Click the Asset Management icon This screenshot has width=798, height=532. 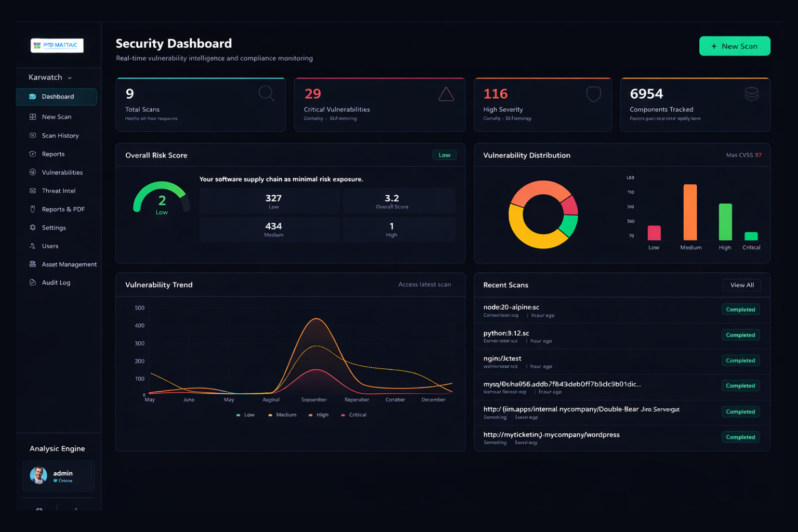(33, 264)
